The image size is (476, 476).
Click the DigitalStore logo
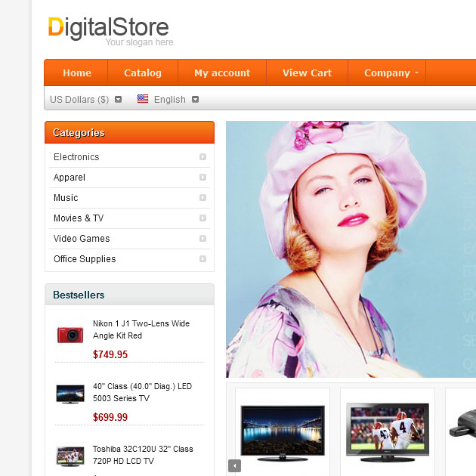108,28
